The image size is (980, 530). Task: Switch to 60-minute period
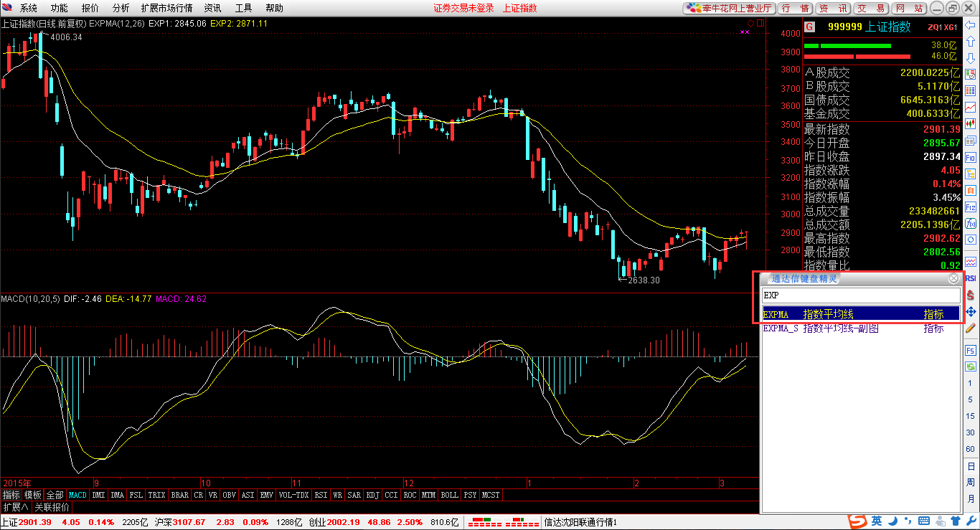(x=971, y=449)
